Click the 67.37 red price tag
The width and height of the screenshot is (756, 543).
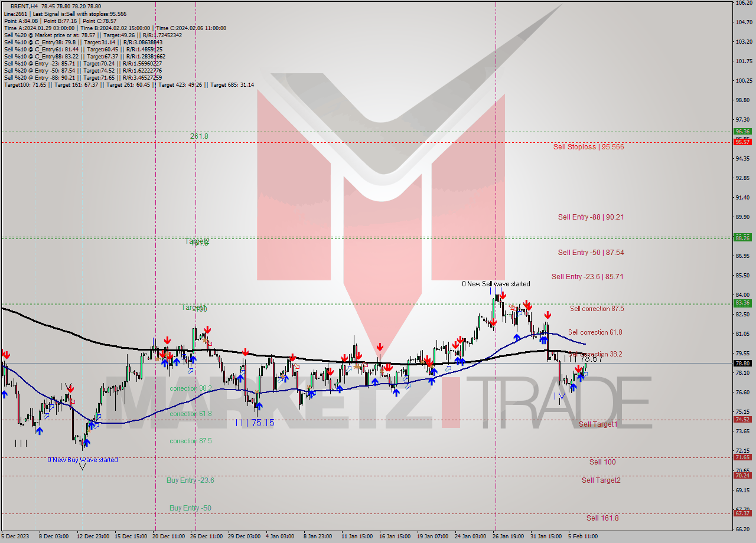(x=742, y=513)
